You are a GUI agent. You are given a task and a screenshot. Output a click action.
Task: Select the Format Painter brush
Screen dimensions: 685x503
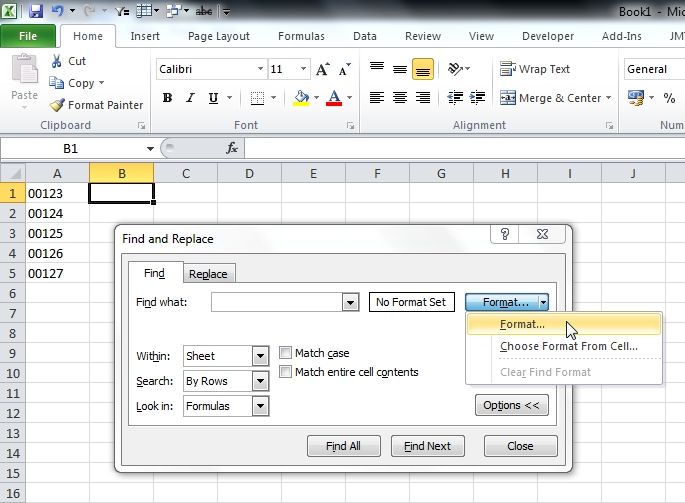57,105
